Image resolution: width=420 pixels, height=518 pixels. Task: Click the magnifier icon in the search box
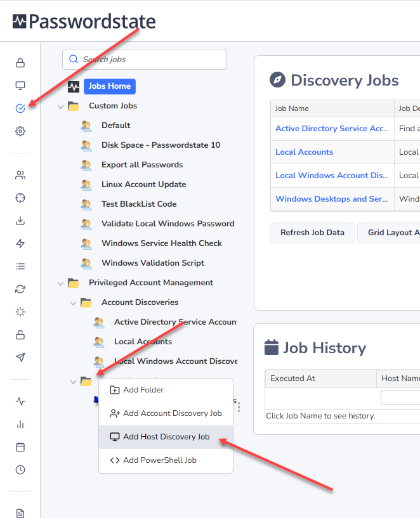[x=74, y=59]
